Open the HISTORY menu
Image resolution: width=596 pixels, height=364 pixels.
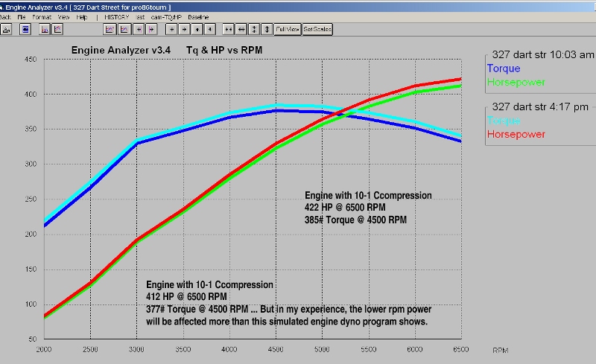pyautogui.click(x=117, y=17)
